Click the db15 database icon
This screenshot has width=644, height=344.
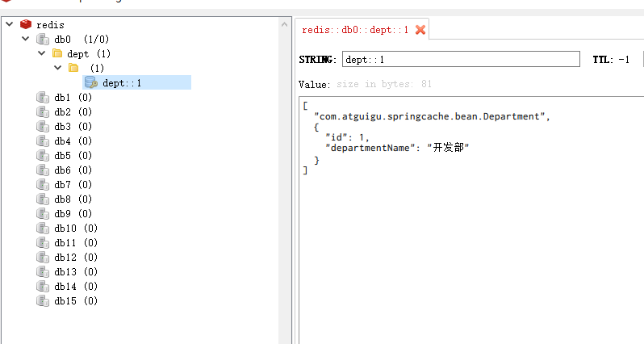tap(43, 301)
